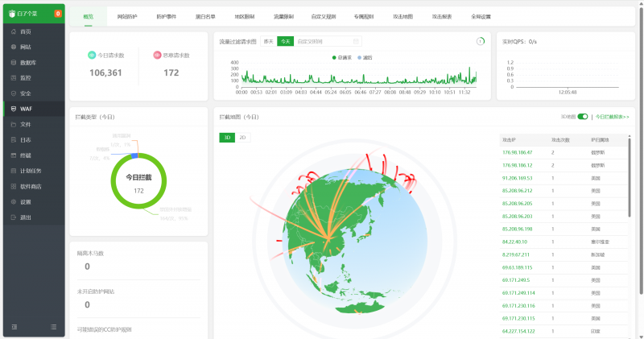Open the 今日拦截报表>> link
Viewport: 644px width, 339px height.
(x=613, y=117)
